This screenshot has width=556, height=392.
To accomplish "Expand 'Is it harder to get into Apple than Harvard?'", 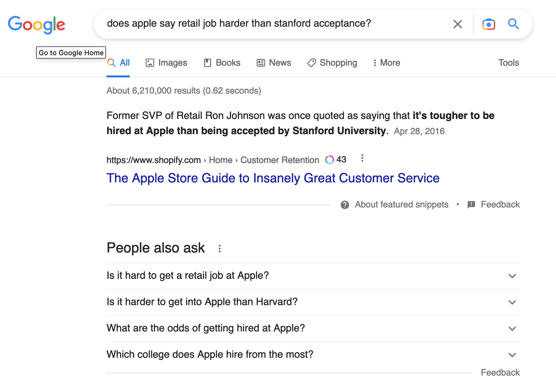I will tap(313, 302).
